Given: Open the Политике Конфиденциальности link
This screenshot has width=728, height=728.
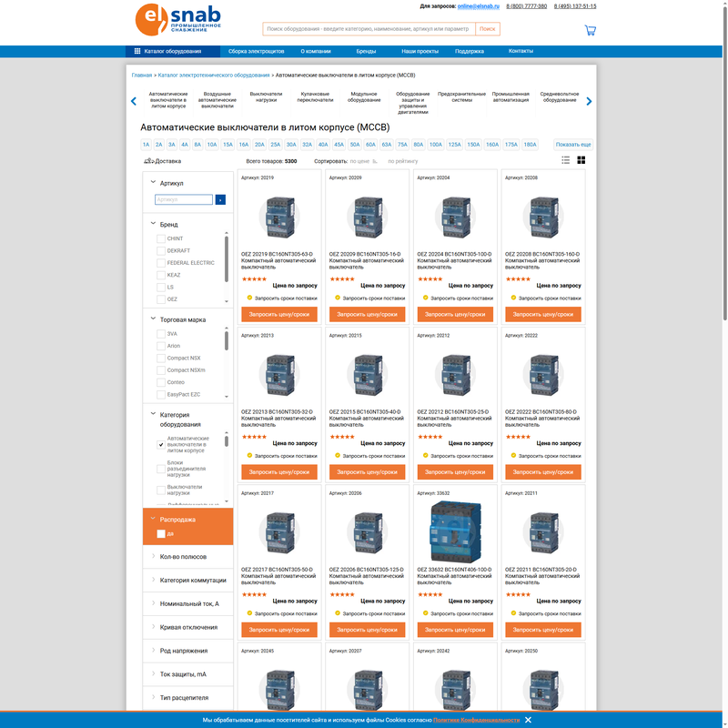Looking at the screenshot, I should pyautogui.click(x=476, y=720).
